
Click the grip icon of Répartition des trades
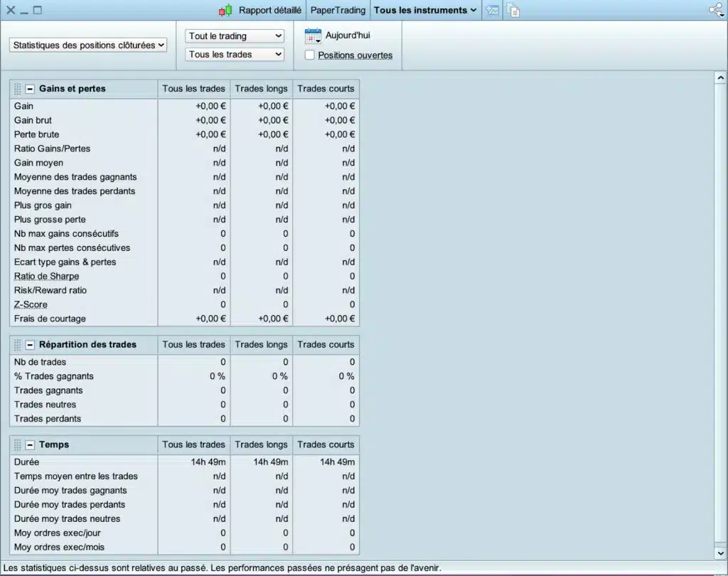(x=18, y=345)
